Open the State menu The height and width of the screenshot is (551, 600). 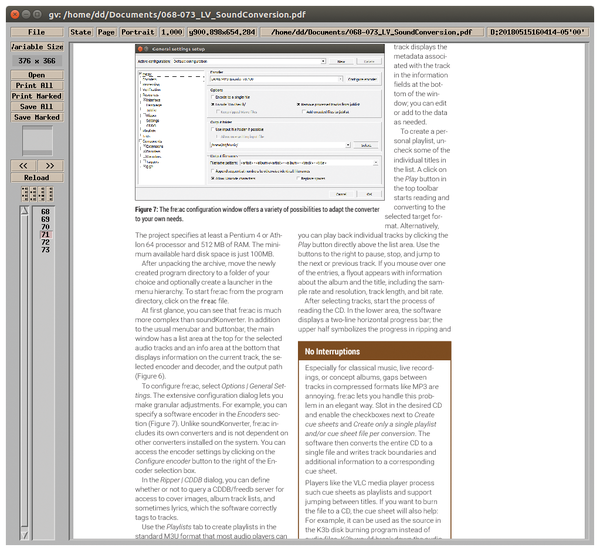81,32
